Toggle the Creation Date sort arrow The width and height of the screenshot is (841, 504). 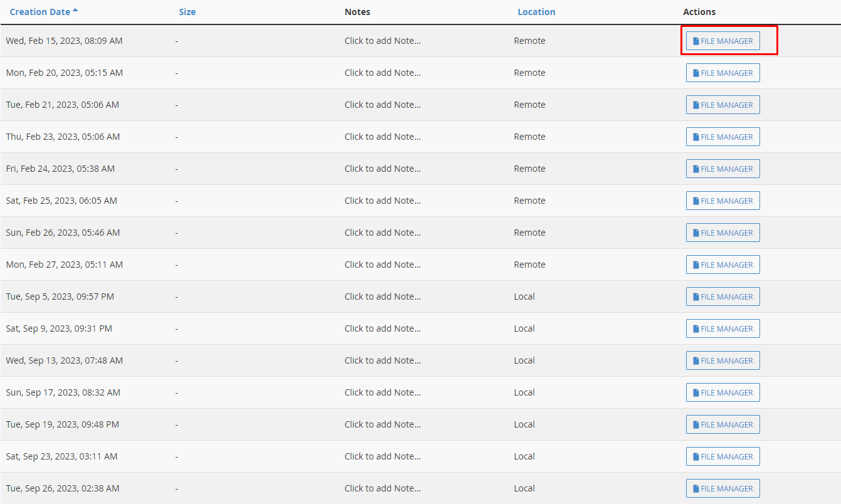[76, 11]
